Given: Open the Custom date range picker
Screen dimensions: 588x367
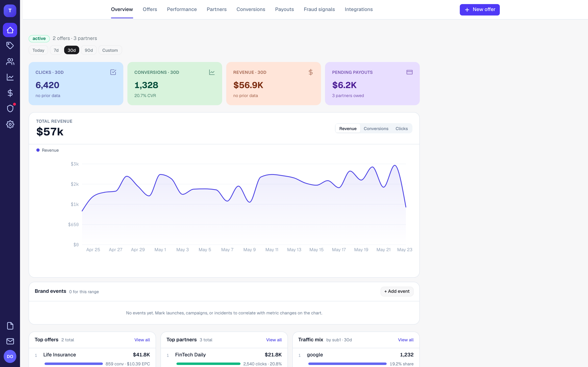Looking at the screenshot, I should pos(110,50).
